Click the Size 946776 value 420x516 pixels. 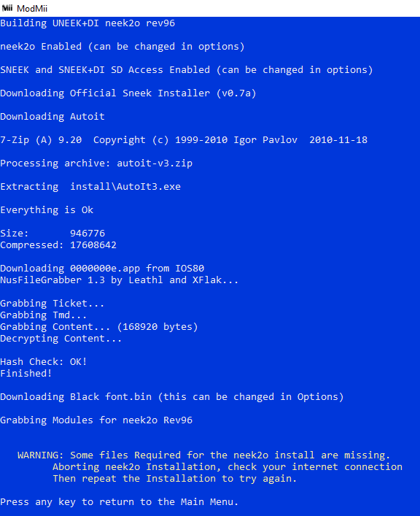tap(87, 234)
